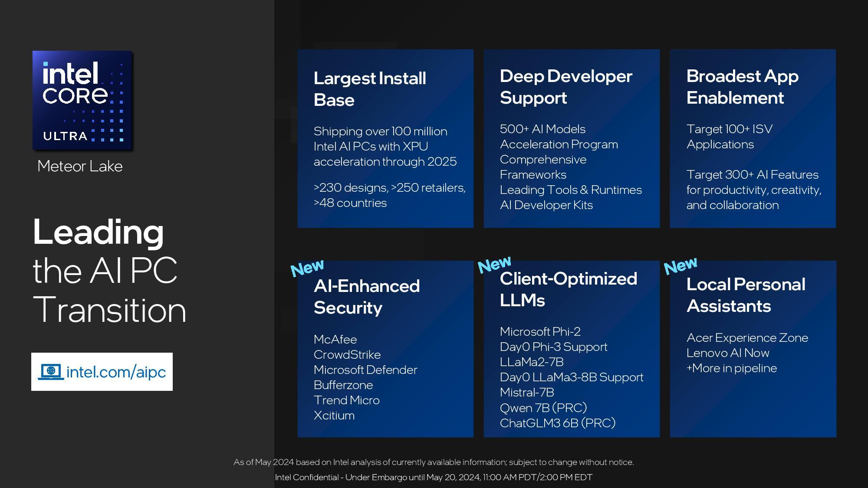Select the 'Largest Install Base' heading

370,89
